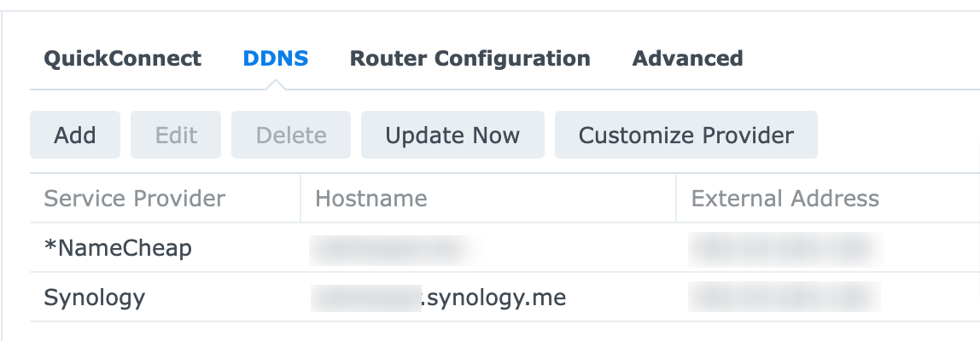Select the *NameCheap service provider row
The height and width of the screenshot is (341, 980).
(119, 248)
